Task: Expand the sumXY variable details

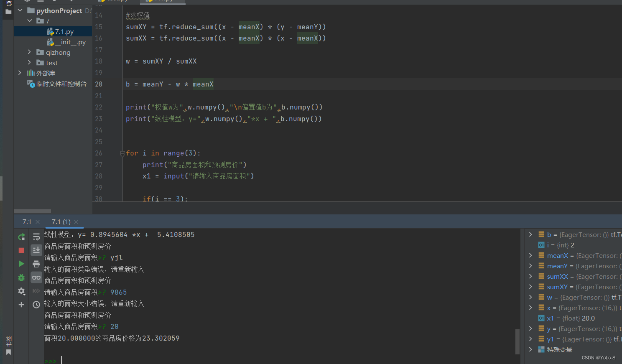Action: point(530,287)
